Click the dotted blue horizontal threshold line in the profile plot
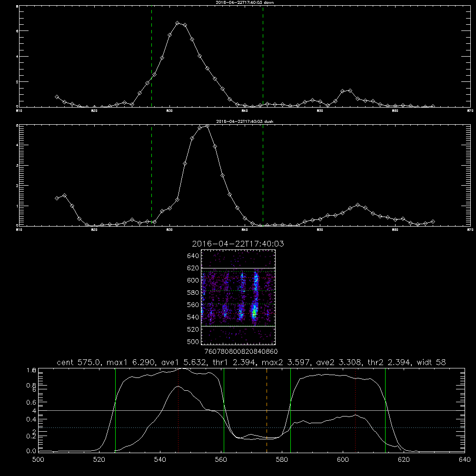The image size is (476, 476). pos(252,427)
